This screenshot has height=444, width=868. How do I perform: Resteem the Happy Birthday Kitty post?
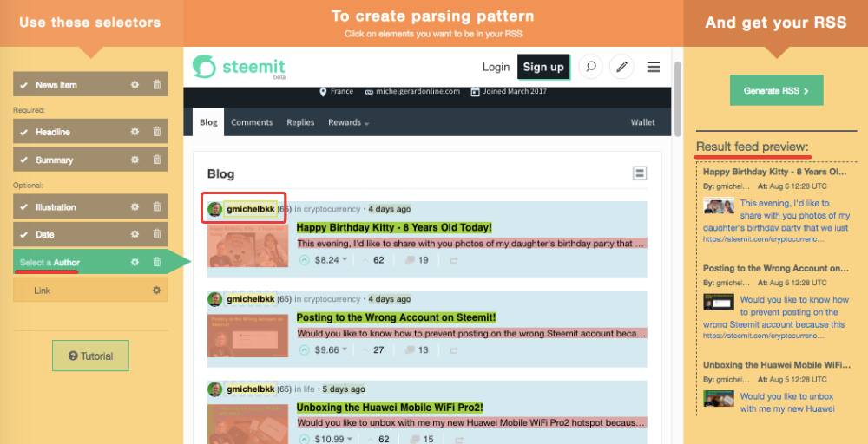(x=454, y=260)
